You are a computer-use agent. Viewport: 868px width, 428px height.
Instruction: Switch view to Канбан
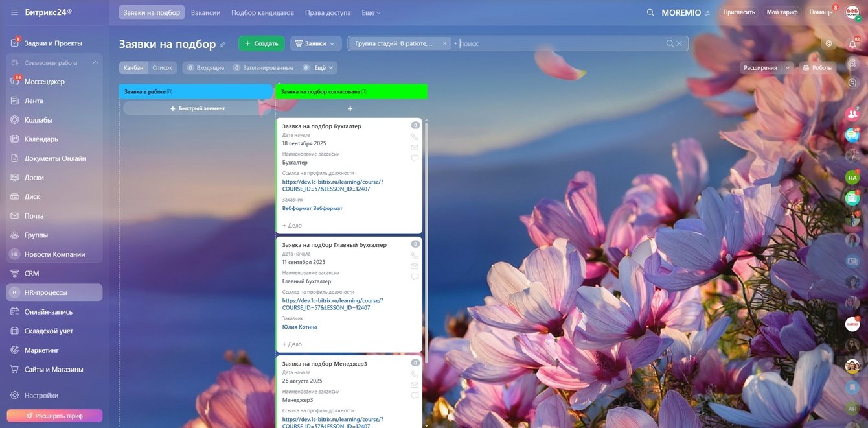[x=133, y=67]
